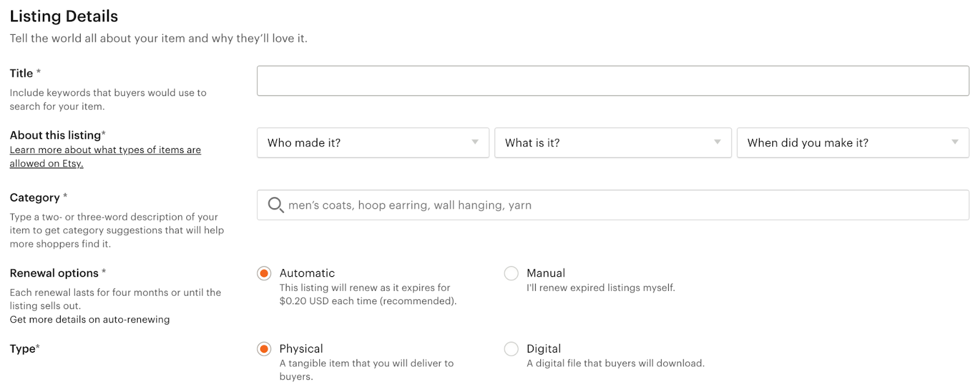Open the Etsy allowed items link

click(105, 157)
